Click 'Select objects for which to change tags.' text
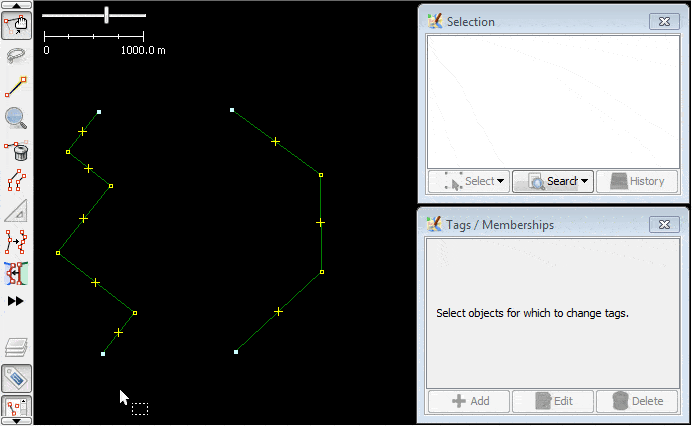This screenshot has width=692, height=426. (532, 313)
